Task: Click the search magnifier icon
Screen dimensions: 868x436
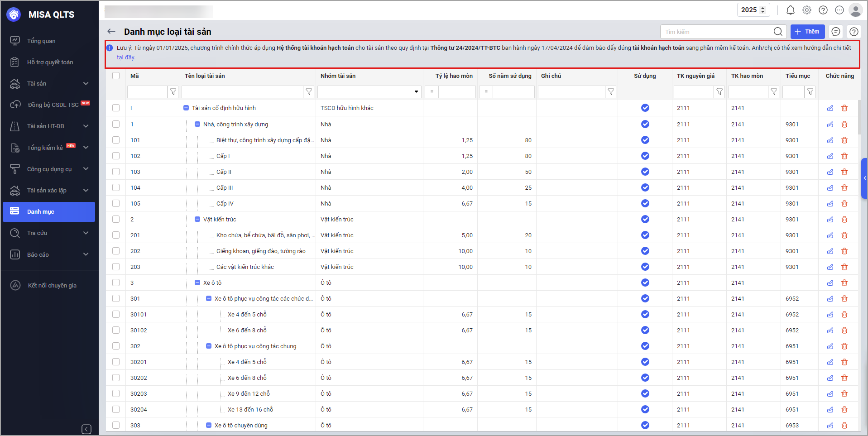Action: click(777, 32)
